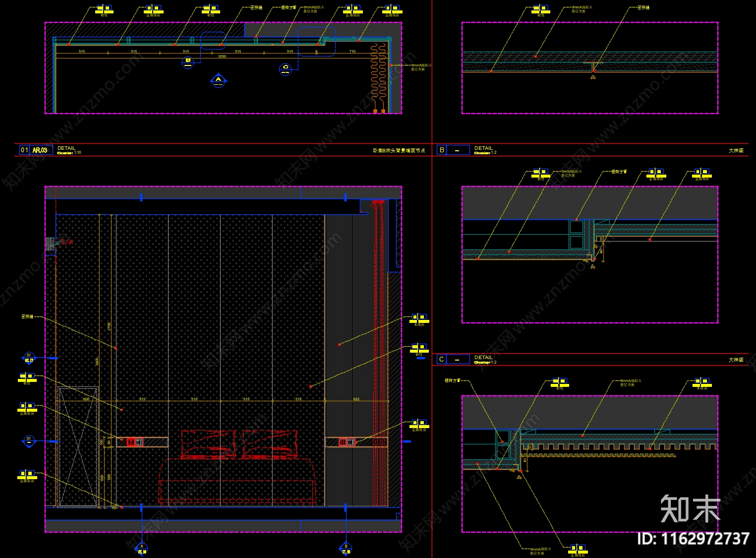Select bottom section marker B below elevation
This screenshot has height=558, width=756.
[346, 549]
